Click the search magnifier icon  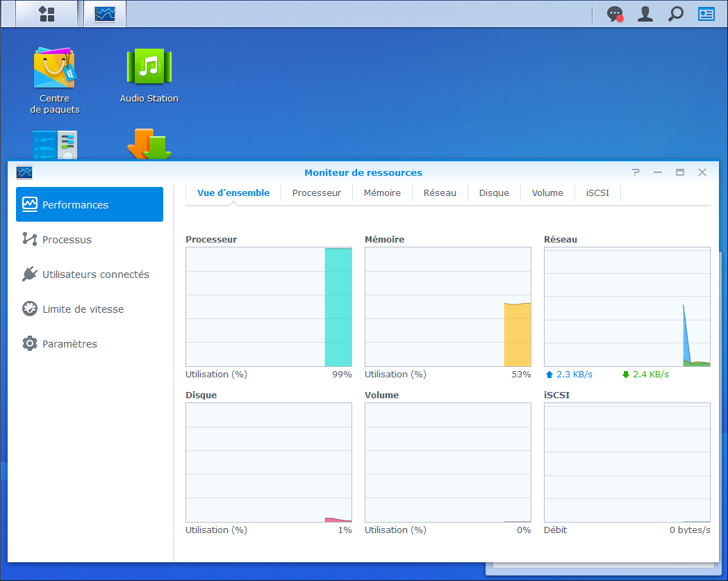pos(675,14)
